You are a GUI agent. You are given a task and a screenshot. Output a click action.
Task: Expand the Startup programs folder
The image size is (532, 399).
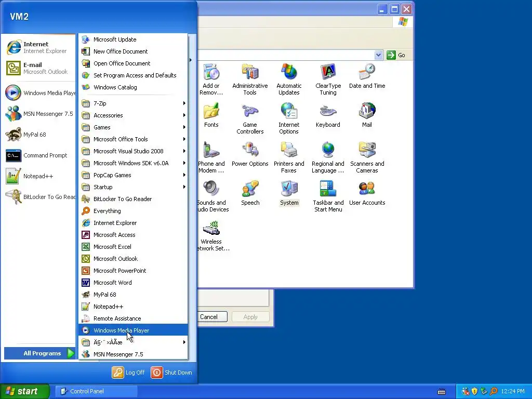[x=134, y=187]
